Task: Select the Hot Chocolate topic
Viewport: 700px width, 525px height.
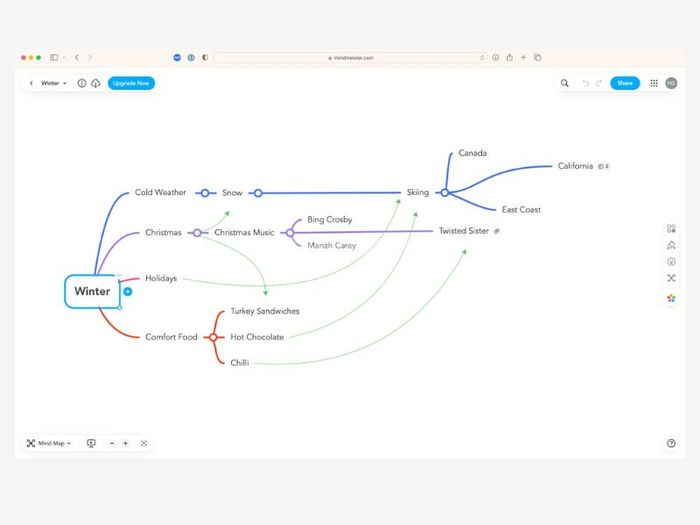Action: tap(257, 337)
